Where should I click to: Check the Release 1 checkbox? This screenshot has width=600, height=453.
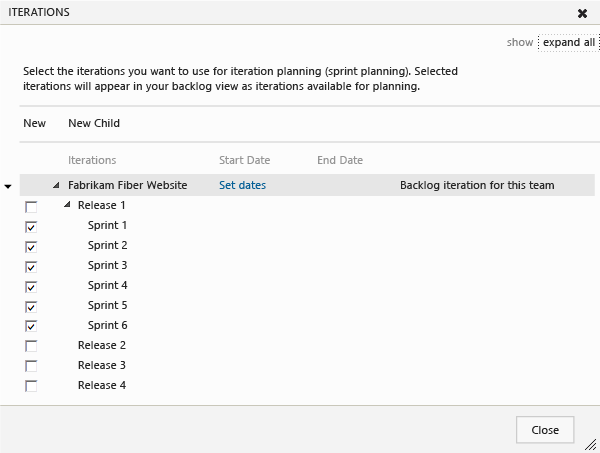31,206
